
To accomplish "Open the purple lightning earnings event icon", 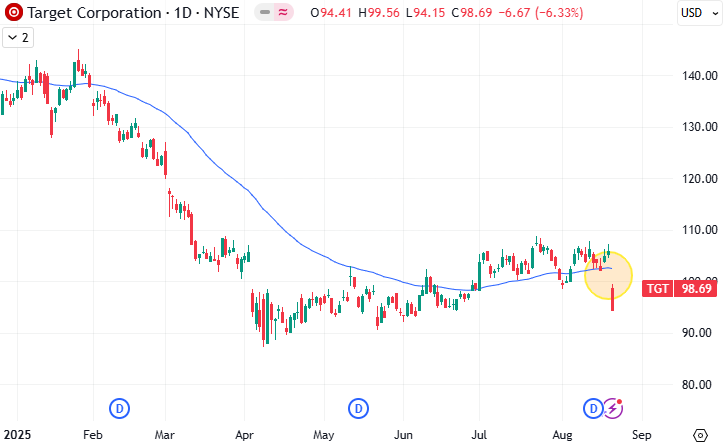I will click(x=613, y=408).
